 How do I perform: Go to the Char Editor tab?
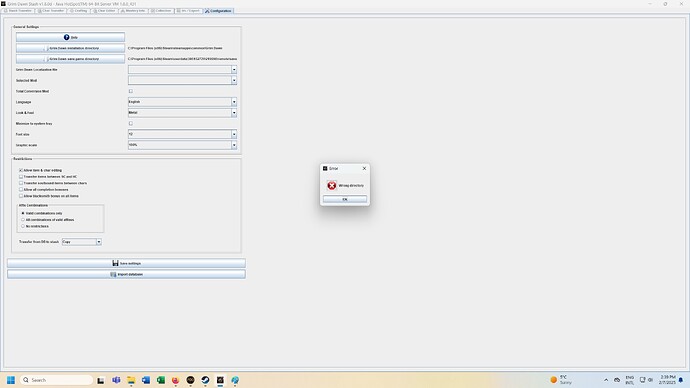click(104, 11)
